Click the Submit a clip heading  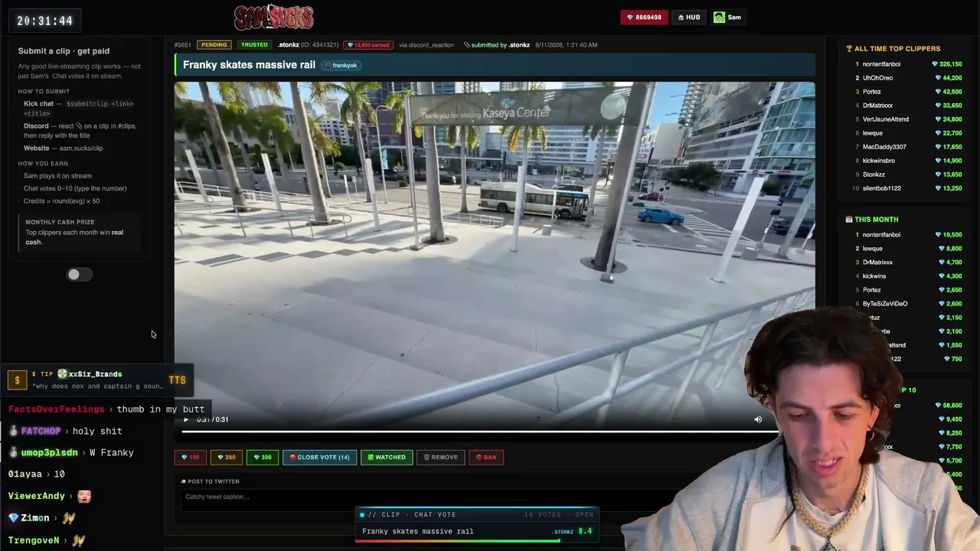[64, 51]
